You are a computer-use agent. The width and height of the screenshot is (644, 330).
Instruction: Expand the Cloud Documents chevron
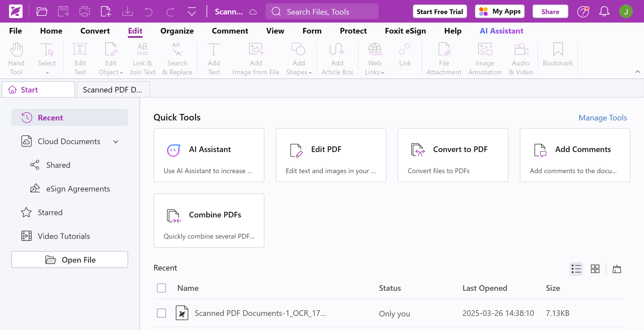(116, 142)
